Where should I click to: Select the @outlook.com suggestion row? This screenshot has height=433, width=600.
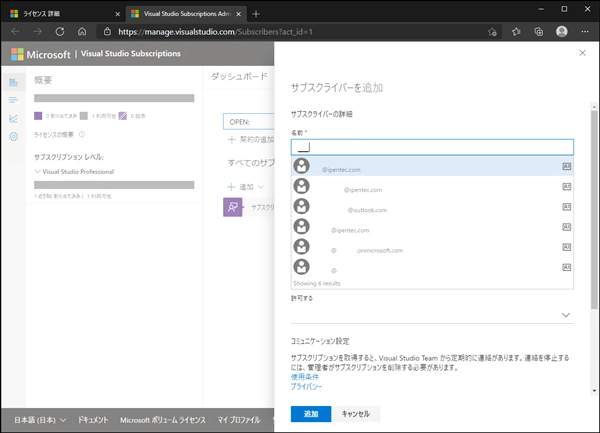point(432,207)
